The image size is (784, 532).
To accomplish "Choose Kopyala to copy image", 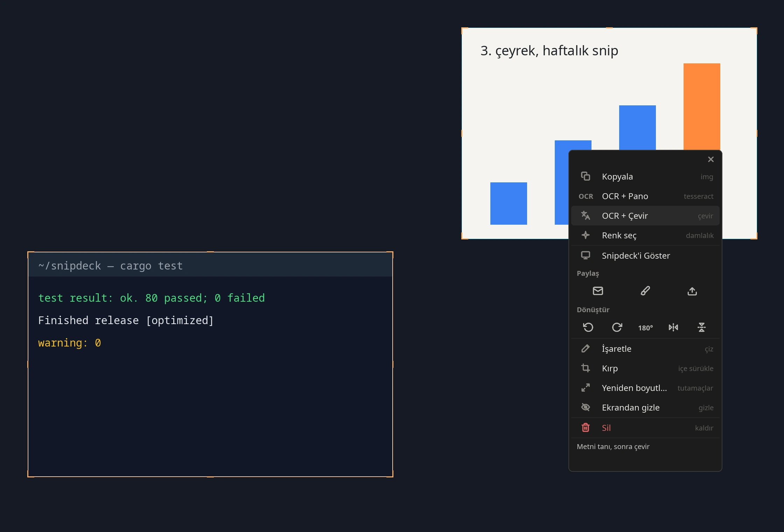I will (645, 176).
